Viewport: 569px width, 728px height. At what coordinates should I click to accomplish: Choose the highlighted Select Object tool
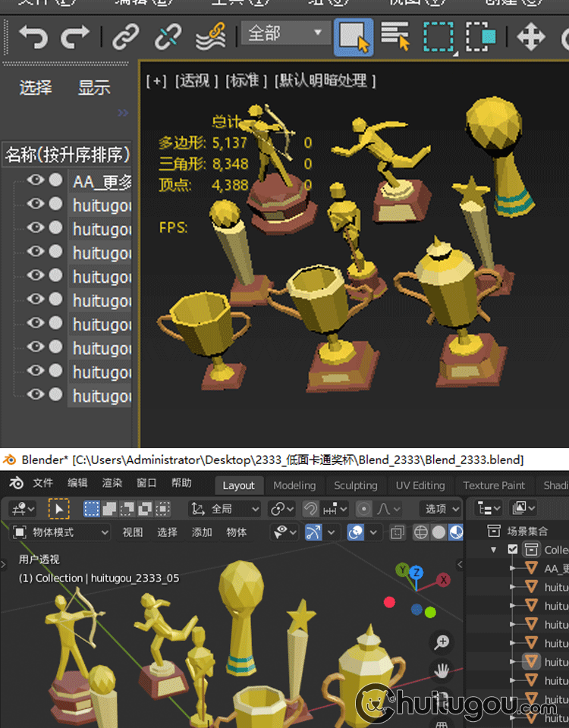(x=354, y=37)
